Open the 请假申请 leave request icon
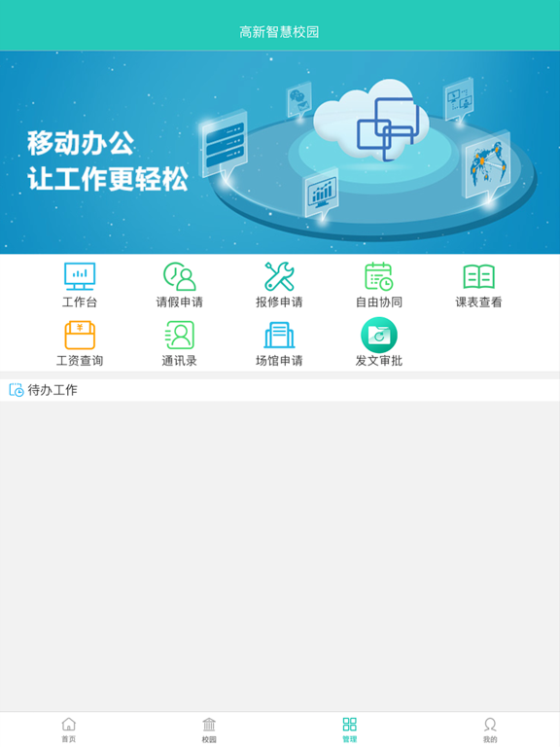Viewport: 560px width, 747px height. (180, 276)
